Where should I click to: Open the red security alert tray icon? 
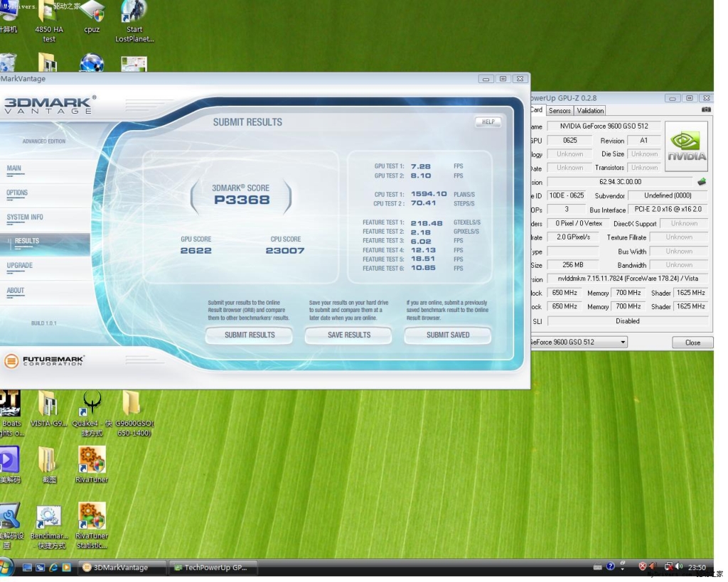(x=643, y=566)
